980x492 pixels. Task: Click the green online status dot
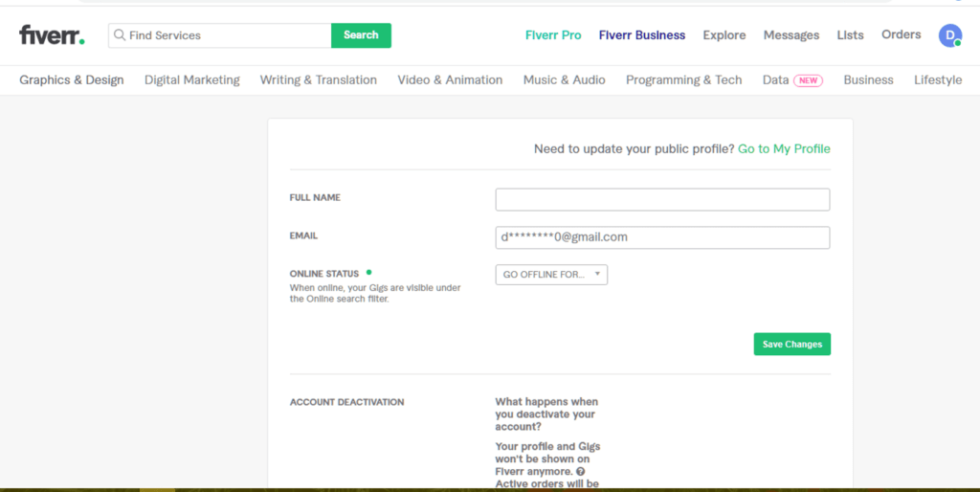coord(368,273)
